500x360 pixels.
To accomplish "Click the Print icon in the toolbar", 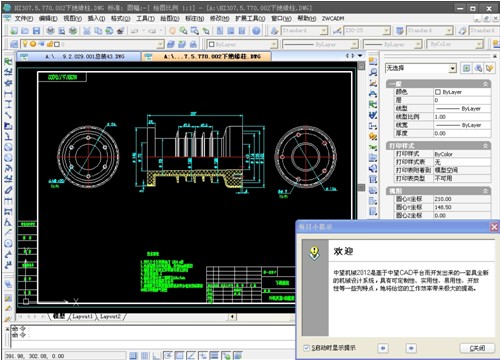I will coord(50,31).
